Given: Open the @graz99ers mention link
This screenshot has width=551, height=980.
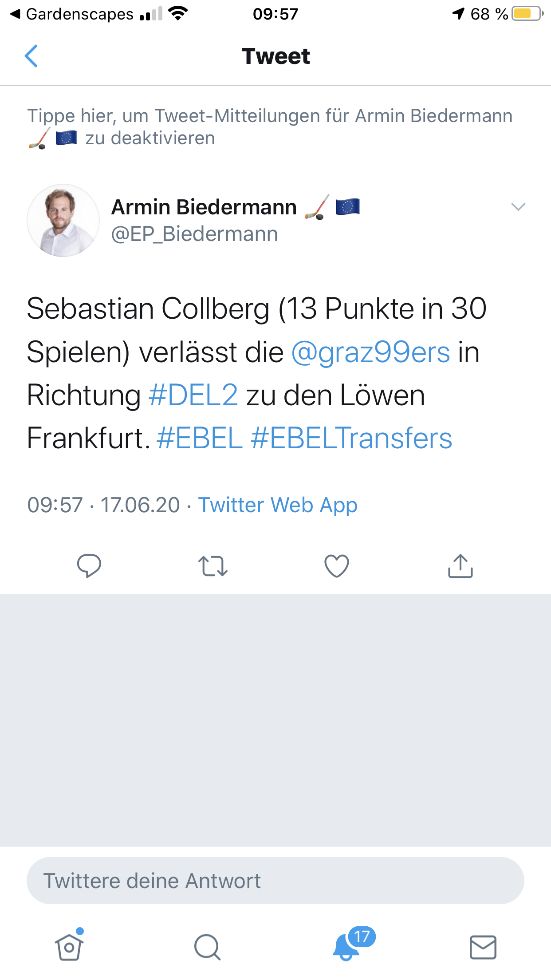Looking at the screenshot, I should [x=370, y=352].
